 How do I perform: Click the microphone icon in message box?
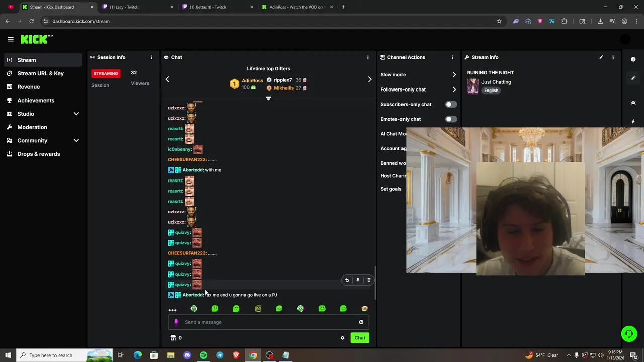click(x=176, y=322)
